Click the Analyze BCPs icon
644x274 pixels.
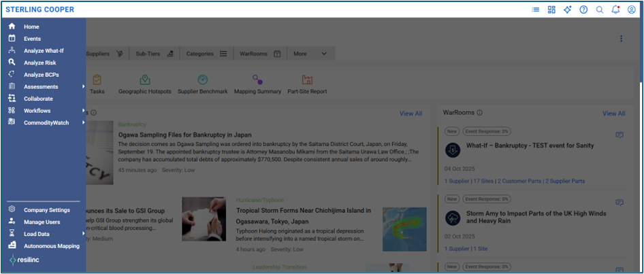coord(12,74)
